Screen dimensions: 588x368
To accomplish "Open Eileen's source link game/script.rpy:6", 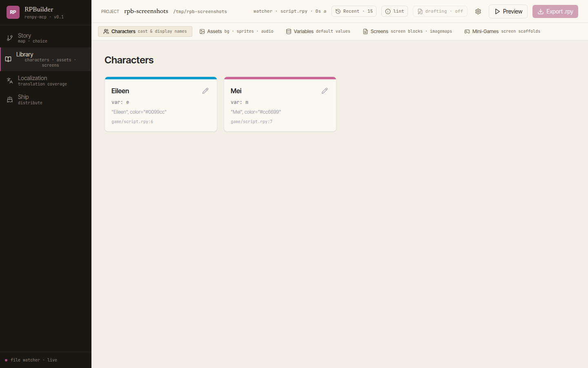I will [132, 122].
